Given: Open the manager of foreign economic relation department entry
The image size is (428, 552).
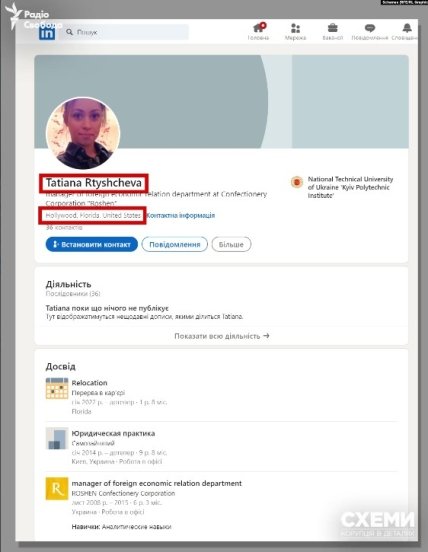Looking at the screenshot, I should (x=157, y=483).
